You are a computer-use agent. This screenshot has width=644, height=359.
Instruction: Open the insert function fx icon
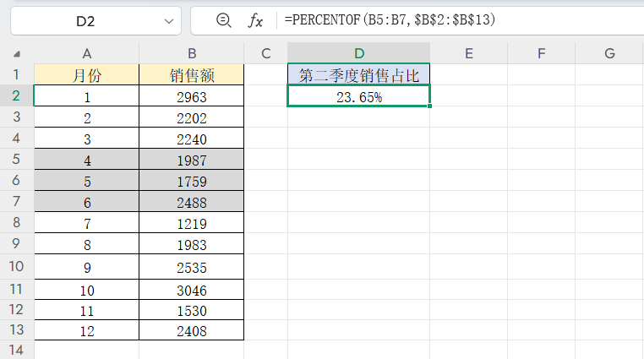coord(255,20)
